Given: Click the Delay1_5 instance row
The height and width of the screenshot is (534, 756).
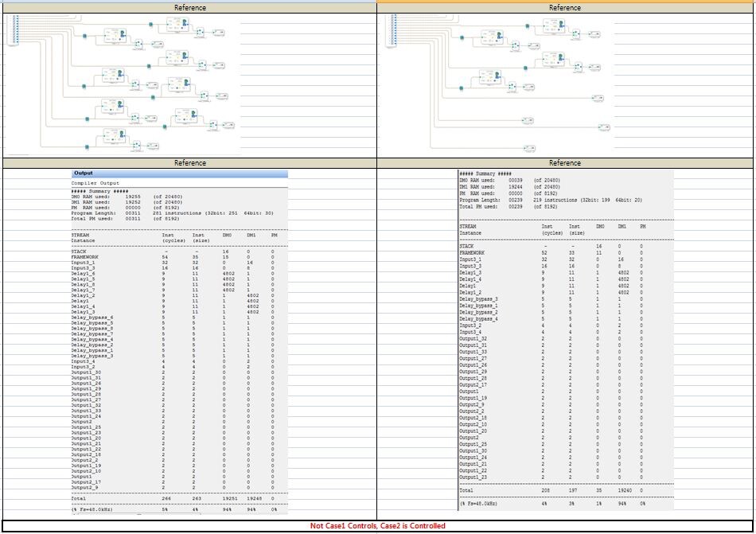Looking at the screenshot, I should tap(173, 279).
